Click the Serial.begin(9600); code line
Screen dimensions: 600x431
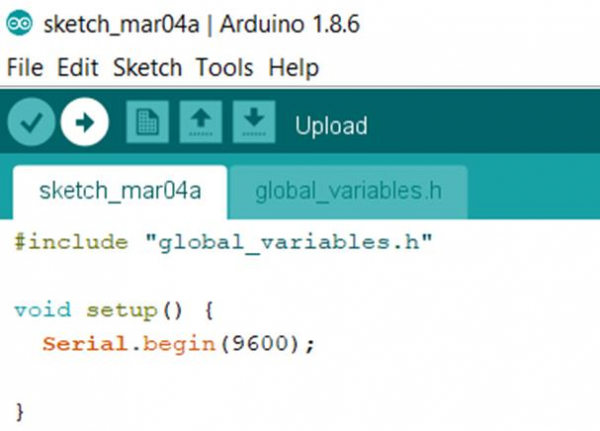[178, 344]
